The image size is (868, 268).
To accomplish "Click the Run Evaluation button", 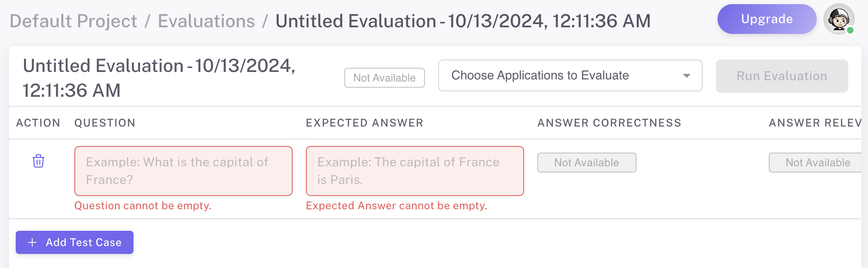I will pos(781,76).
